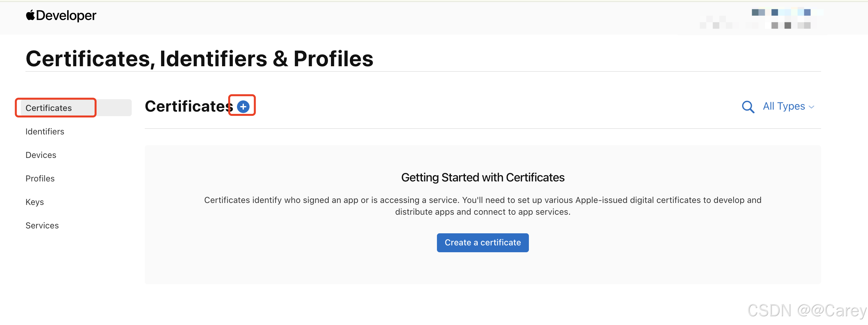Go to Devices section

[41, 155]
